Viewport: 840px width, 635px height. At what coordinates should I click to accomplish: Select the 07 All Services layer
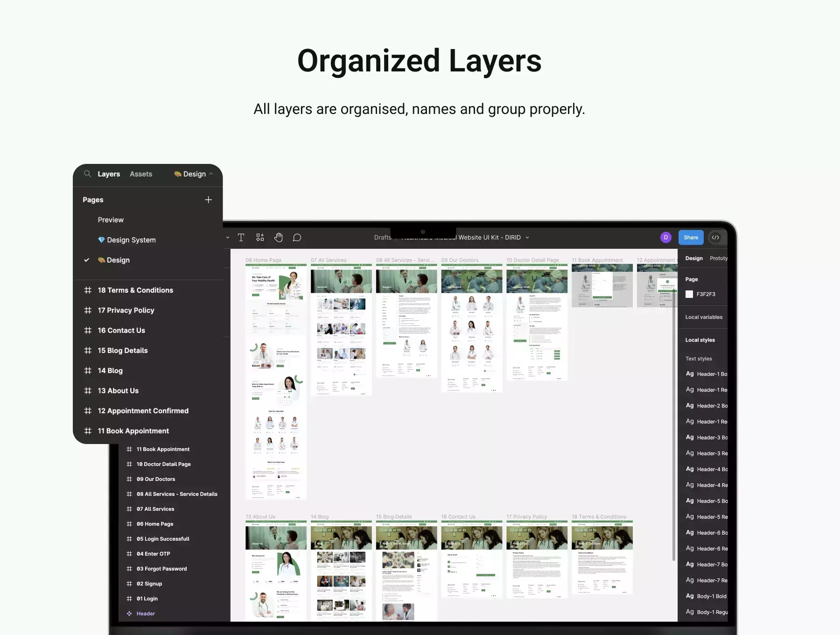(x=155, y=509)
